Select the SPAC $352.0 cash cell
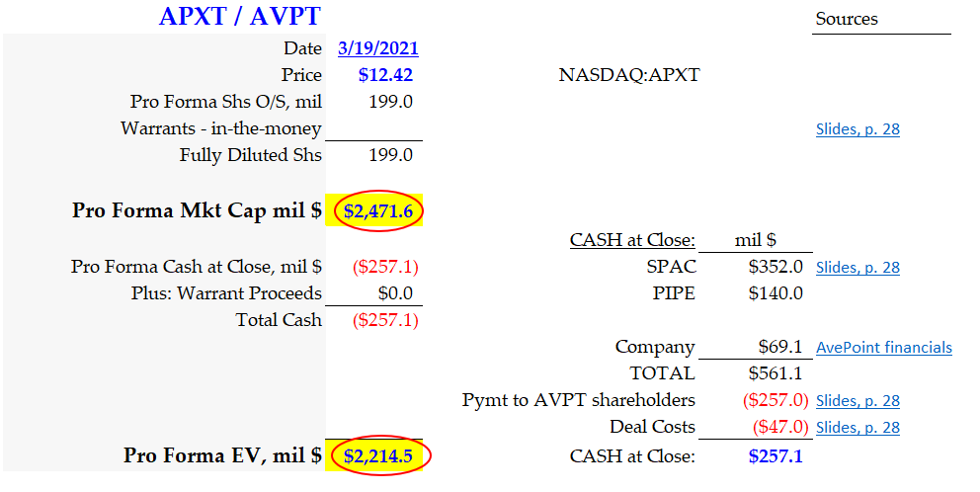The height and width of the screenshot is (492, 980). [776, 267]
